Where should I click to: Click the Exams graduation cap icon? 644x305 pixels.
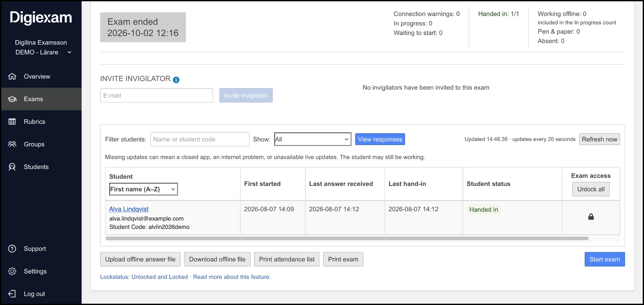tap(12, 99)
